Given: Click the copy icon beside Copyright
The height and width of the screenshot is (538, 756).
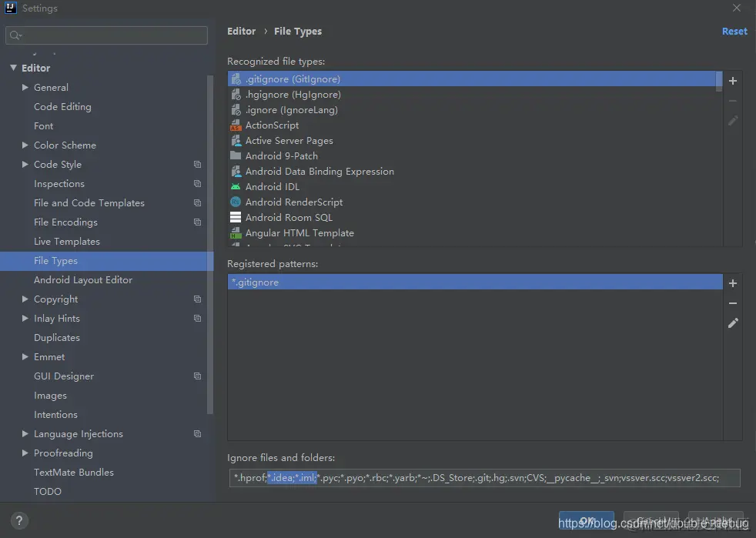Looking at the screenshot, I should [x=197, y=299].
